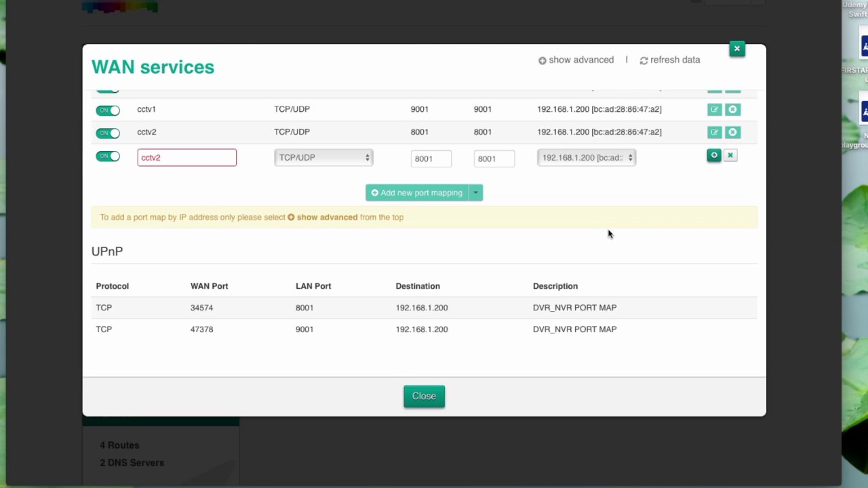Click the UPnP LAN Port 8001 cell
Screen dimensions: 868x488
click(304, 308)
